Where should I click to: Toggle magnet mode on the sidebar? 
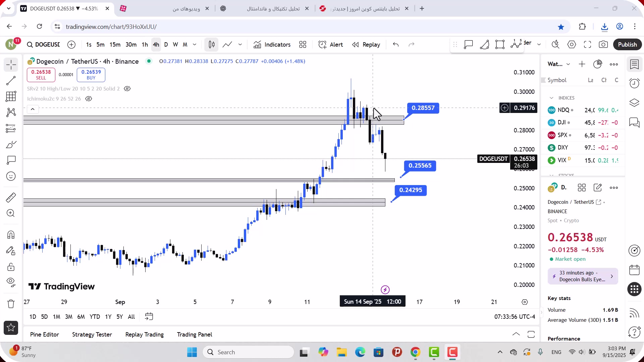pyautogui.click(x=11, y=235)
